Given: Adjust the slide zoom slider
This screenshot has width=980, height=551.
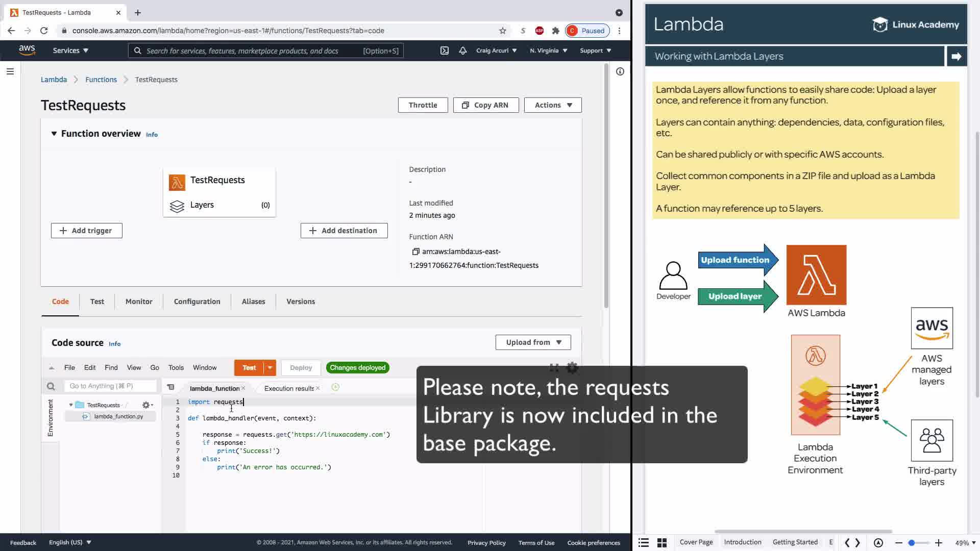Looking at the screenshot, I should point(911,543).
